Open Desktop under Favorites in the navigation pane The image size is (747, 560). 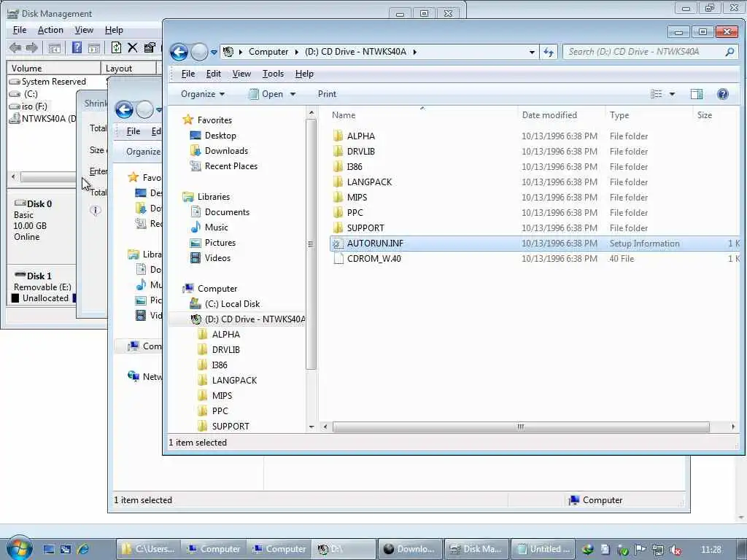(220, 136)
